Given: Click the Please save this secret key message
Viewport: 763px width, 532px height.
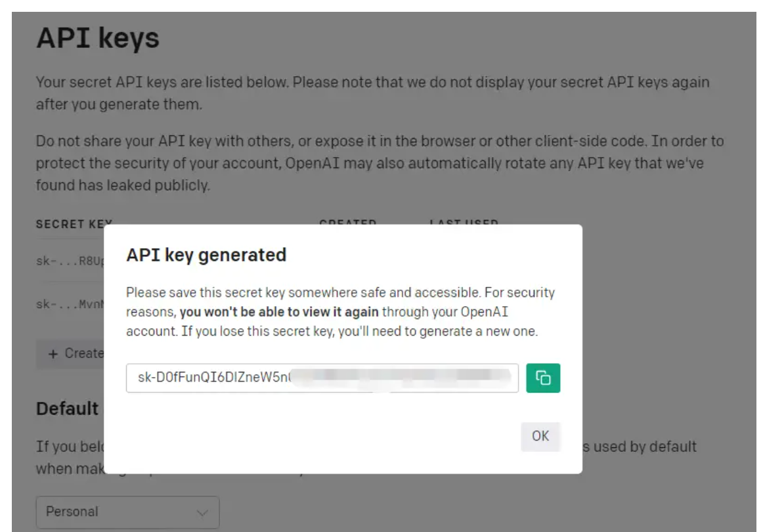Looking at the screenshot, I should tap(340, 311).
